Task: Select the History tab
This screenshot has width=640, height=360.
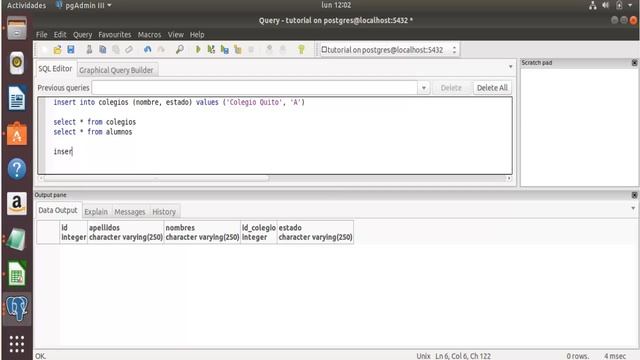Action: coord(164,212)
